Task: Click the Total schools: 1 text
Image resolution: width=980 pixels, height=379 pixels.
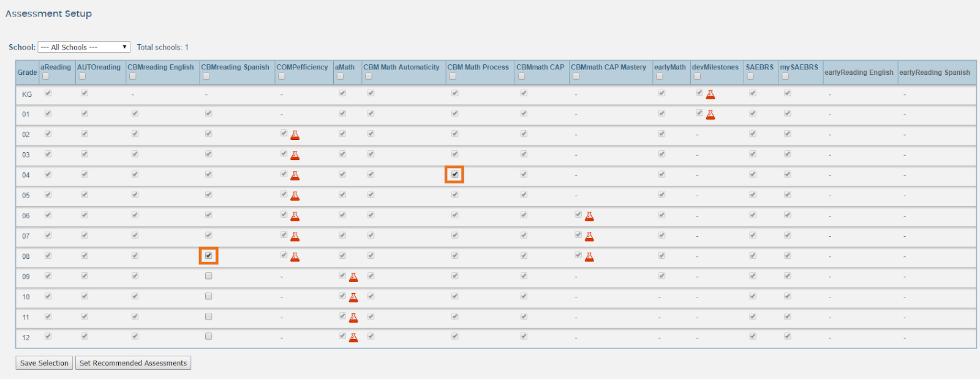Action: (163, 47)
